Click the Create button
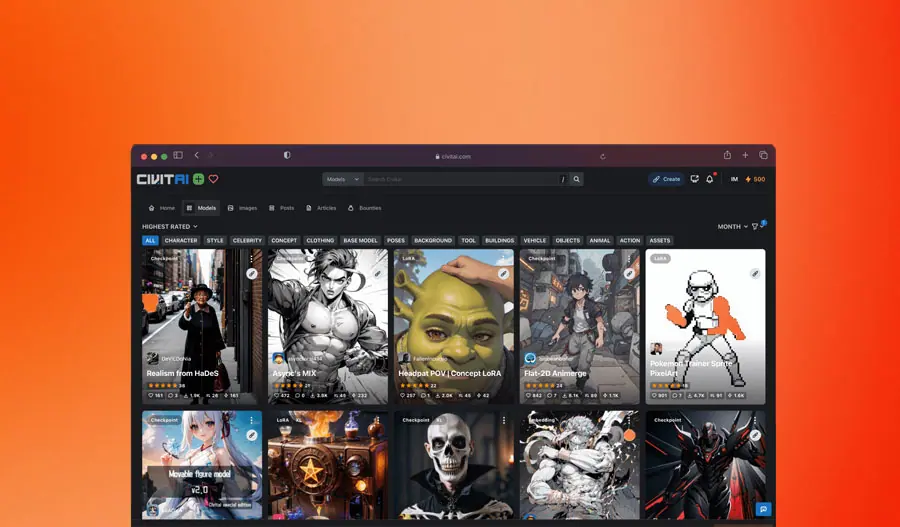Viewport: 900px width, 527px height. pyautogui.click(x=666, y=179)
